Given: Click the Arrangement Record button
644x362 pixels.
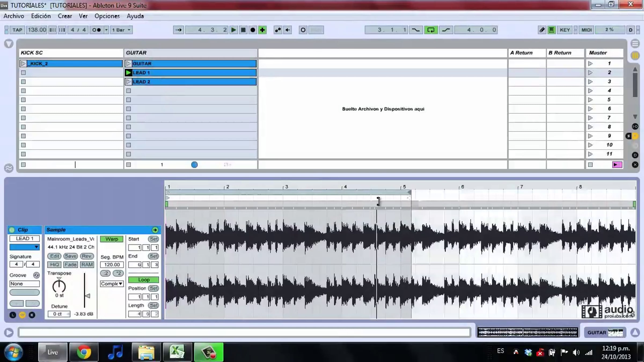Looking at the screenshot, I should 253,30.
